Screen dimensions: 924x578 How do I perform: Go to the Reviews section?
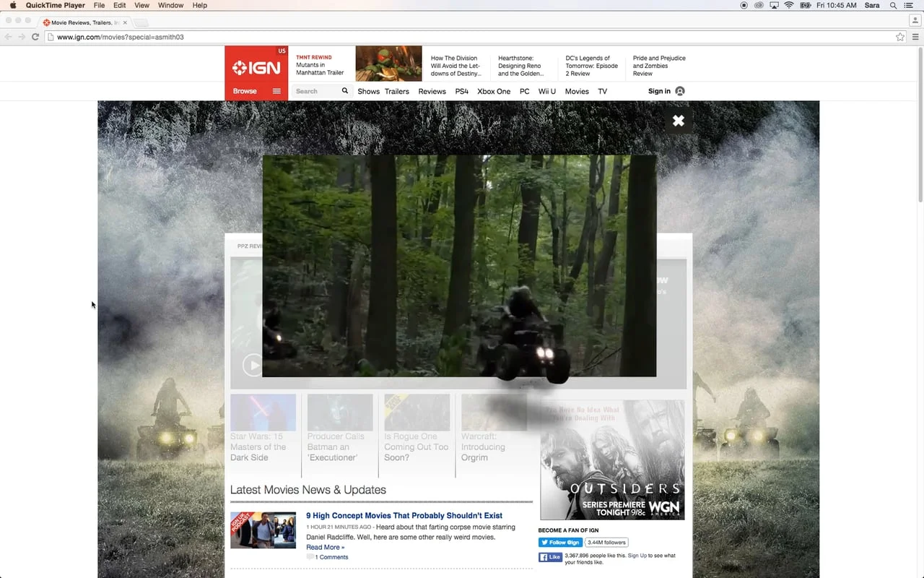point(432,92)
